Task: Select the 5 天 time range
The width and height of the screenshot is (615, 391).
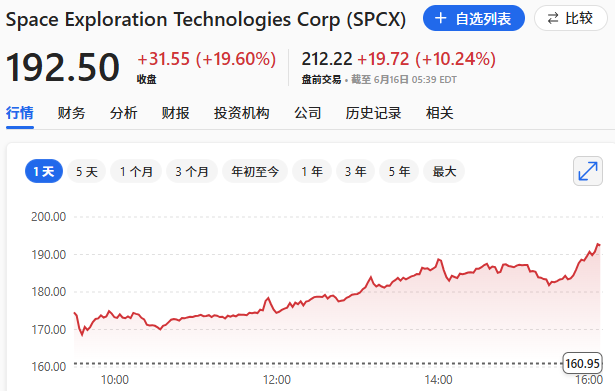Action: tap(86, 171)
